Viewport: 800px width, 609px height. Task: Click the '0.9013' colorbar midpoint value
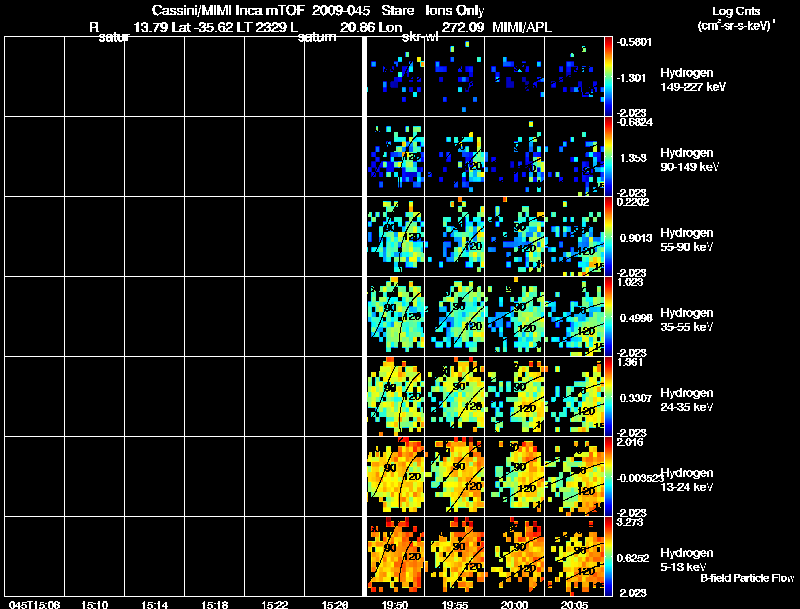click(636, 238)
